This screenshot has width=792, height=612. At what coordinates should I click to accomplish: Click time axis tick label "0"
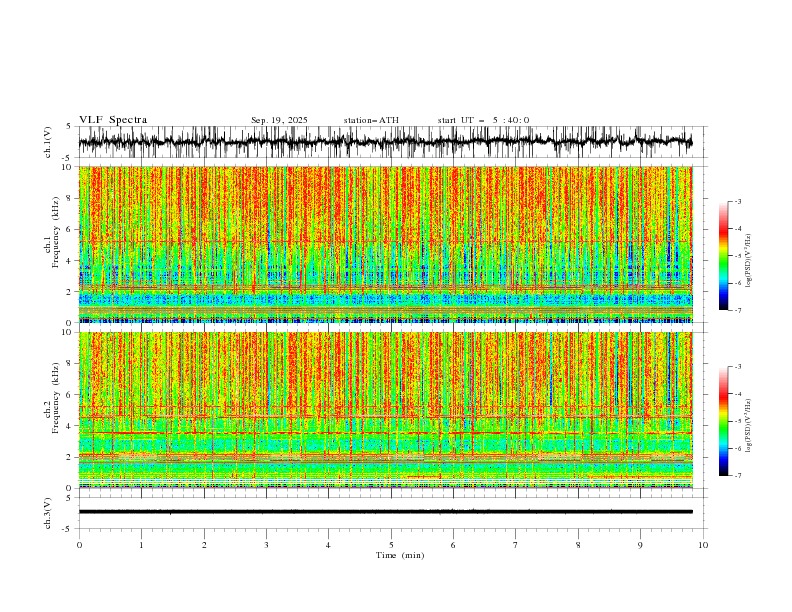pos(79,545)
